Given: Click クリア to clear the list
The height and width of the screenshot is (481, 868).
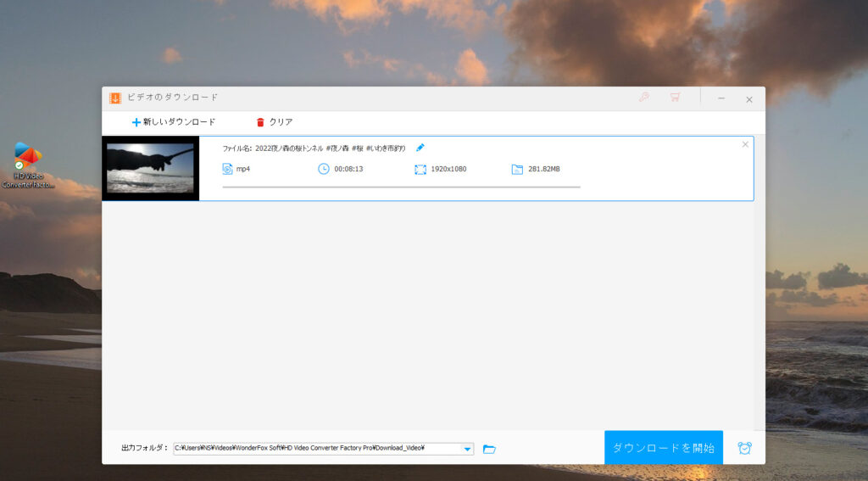Looking at the screenshot, I should coord(274,122).
